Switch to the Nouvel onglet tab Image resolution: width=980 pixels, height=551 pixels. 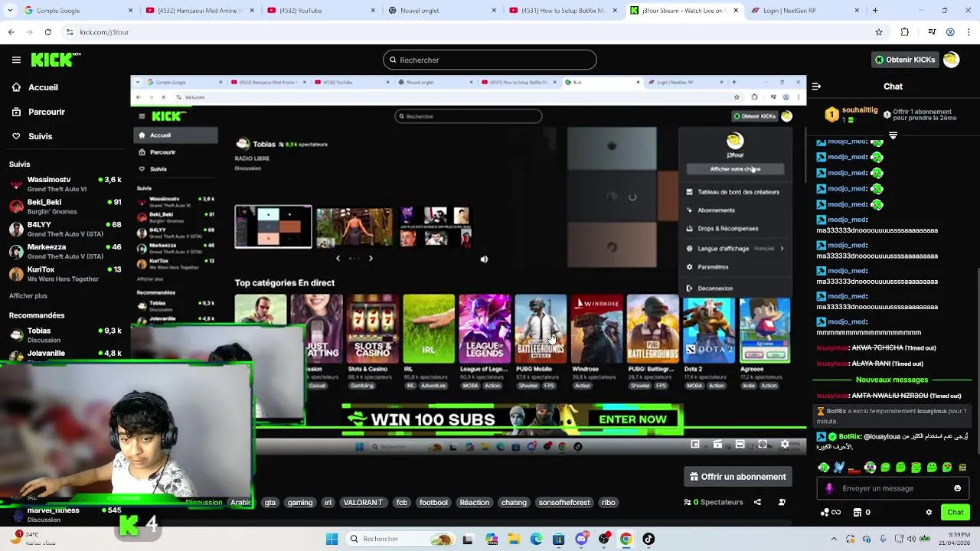(440, 11)
